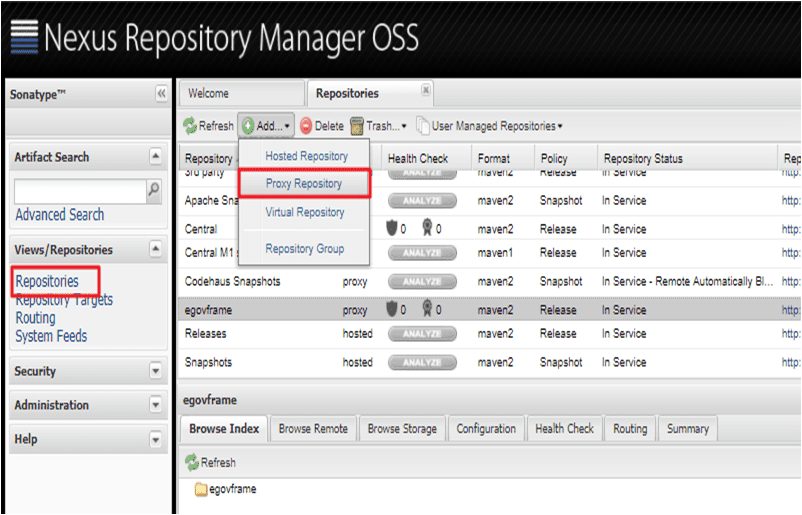
Task: Click Refresh in the Browse Index panel
Action: (211, 462)
